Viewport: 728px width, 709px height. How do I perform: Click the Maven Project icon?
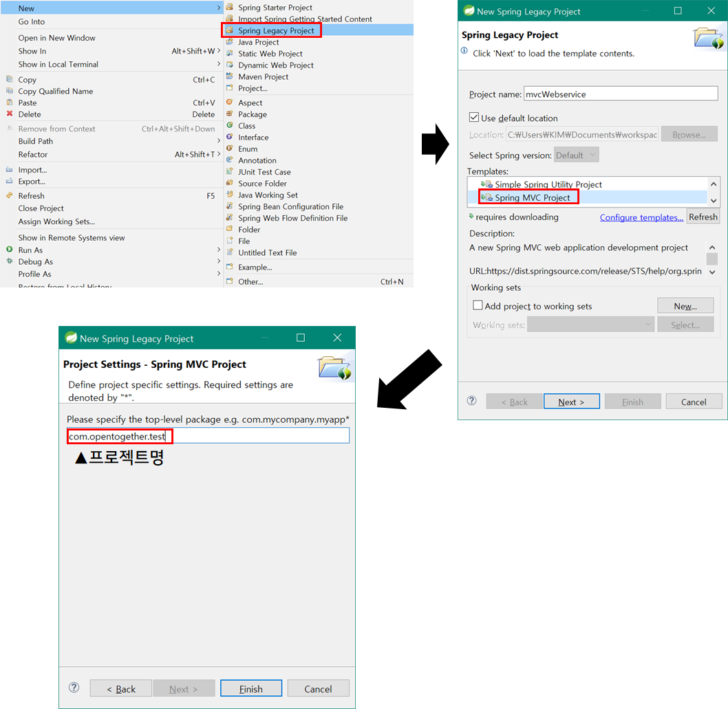tap(229, 76)
